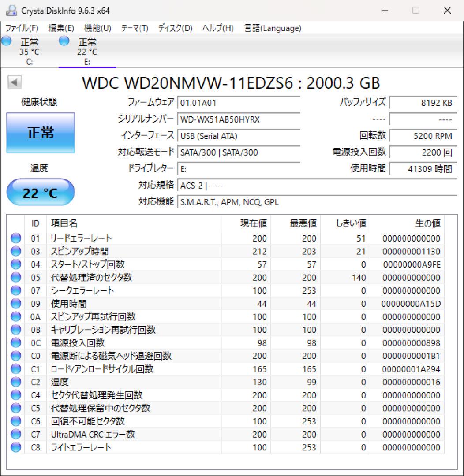
Task: Open the 言語(Language) menu
Action: pos(273,28)
